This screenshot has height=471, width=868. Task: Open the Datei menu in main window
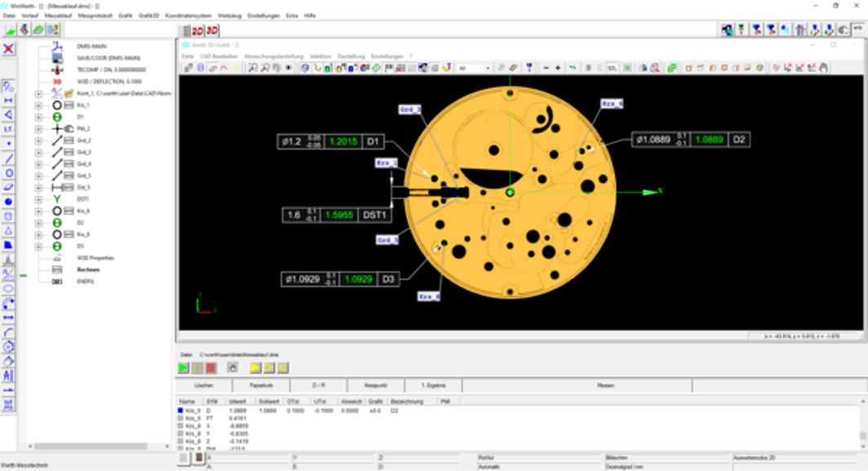coord(9,16)
